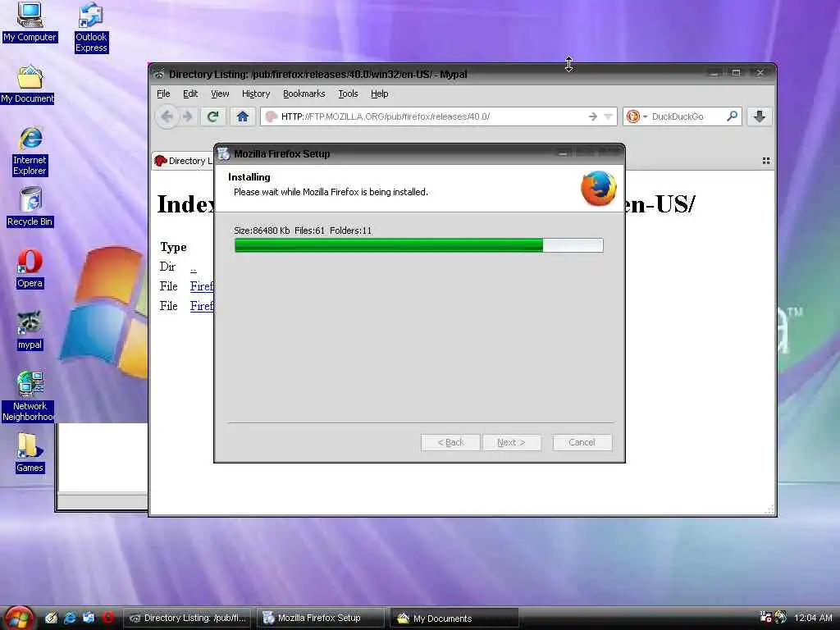
Task: Launch Opera from the quick launch bar
Action: click(108, 618)
